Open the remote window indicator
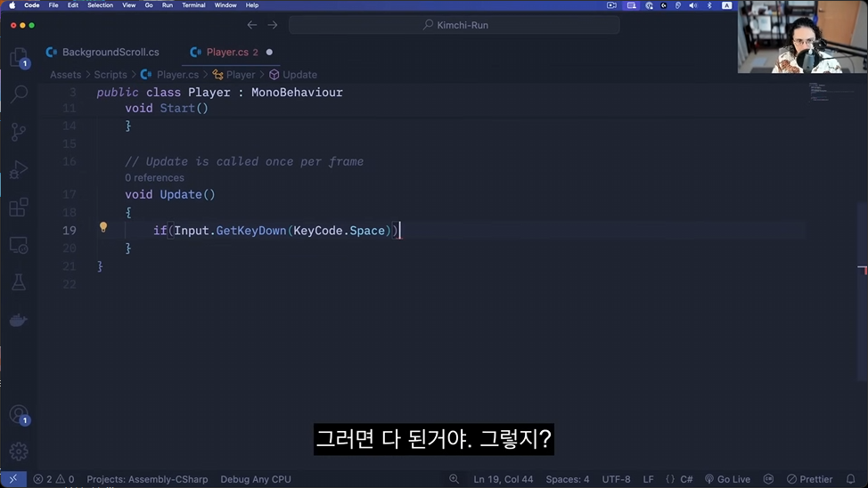This screenshot has width=868, height=488. point(13,479)
